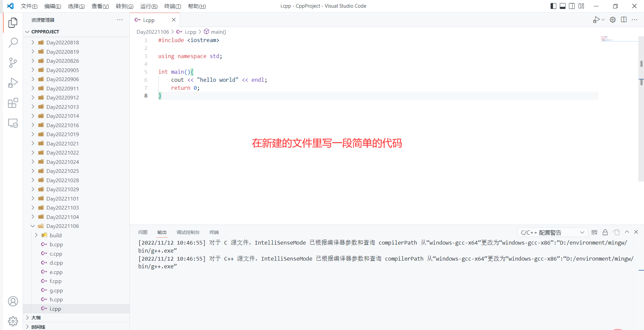The width and height of the screenshot is (644, 330).
Task: Close the i.cpp editor tab
Action: 174,20
